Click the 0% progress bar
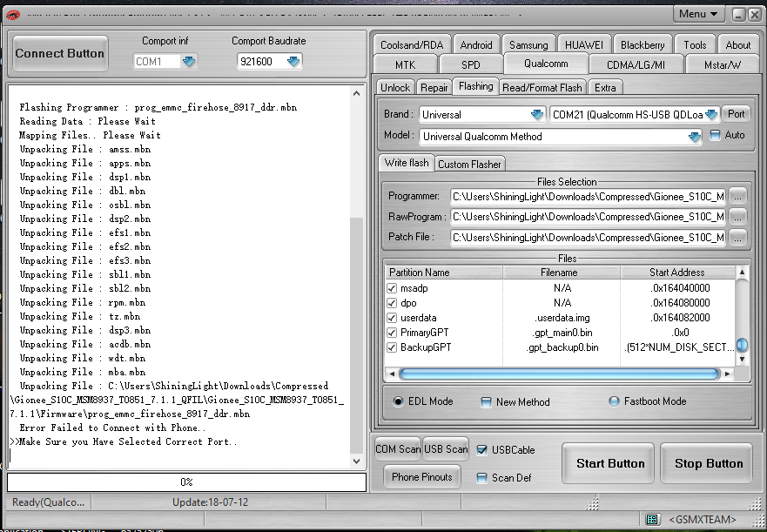 pyautogui.click(x=186, y=482)
